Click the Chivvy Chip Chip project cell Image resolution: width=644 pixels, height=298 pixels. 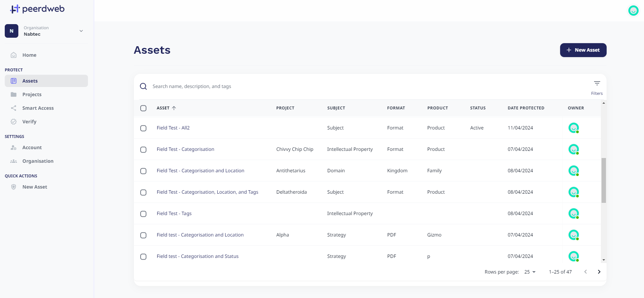(x=295, y=149)
